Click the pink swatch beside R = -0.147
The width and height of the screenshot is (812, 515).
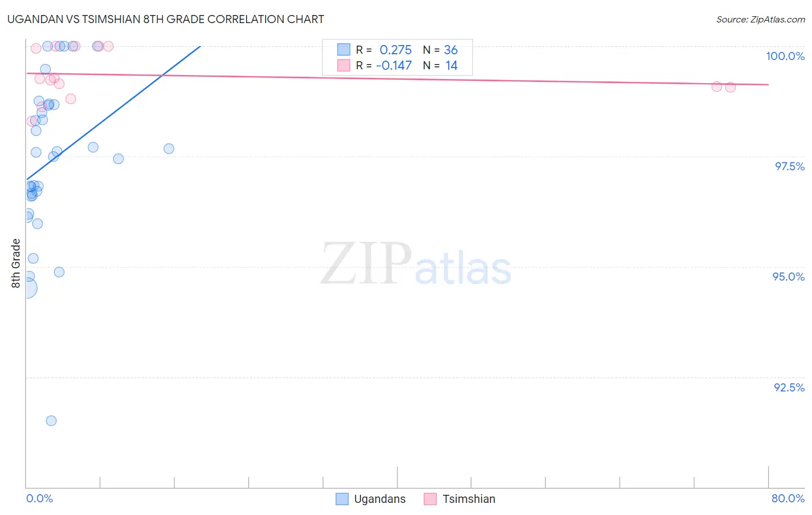tap(344, 65)
